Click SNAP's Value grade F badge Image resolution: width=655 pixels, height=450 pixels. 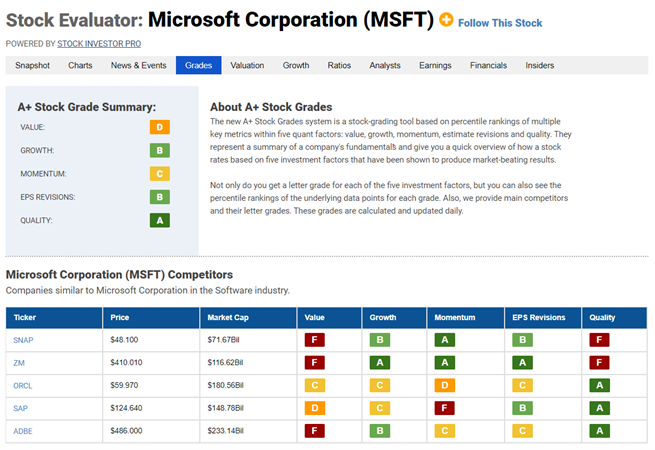point(315,340)
